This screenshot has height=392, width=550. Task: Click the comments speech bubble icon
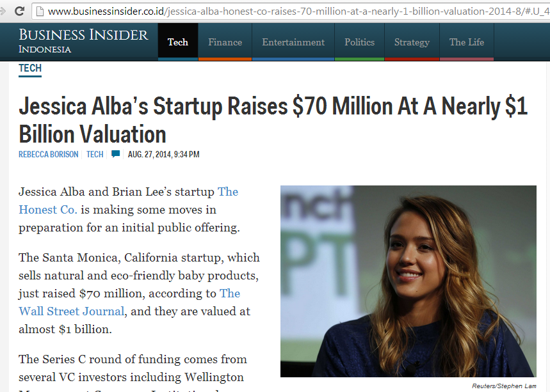point(115,154)
